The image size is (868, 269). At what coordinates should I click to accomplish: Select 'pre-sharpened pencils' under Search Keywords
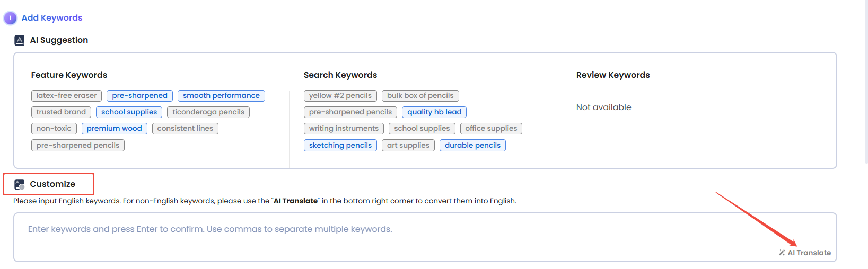click(350, 112)
